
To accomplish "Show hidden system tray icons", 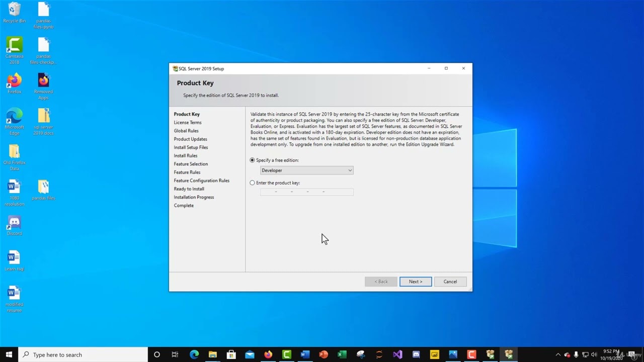I will click(x=558, y=354).
